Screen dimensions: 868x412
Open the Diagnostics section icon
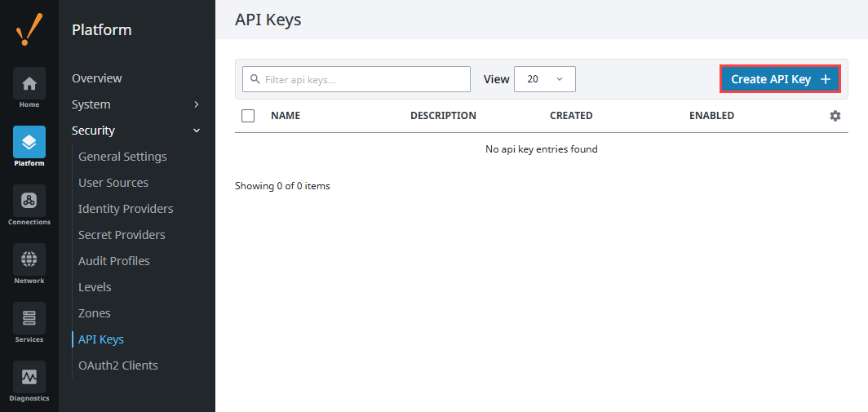click(29, 378)
